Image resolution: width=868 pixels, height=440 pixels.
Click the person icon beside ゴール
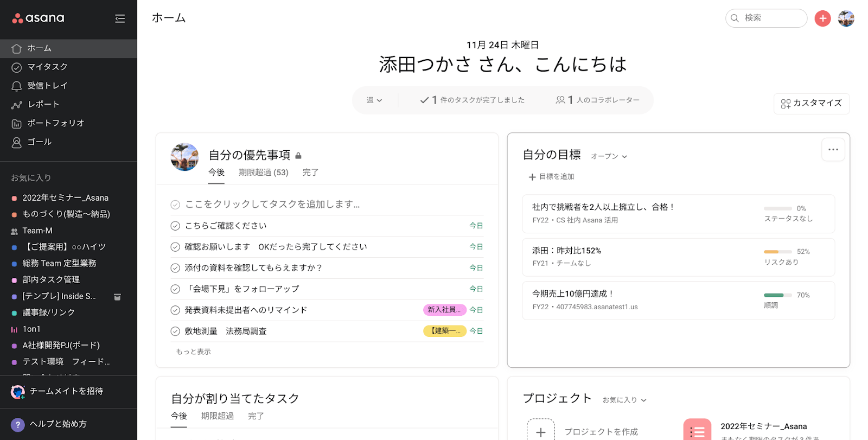pos(17,142)
